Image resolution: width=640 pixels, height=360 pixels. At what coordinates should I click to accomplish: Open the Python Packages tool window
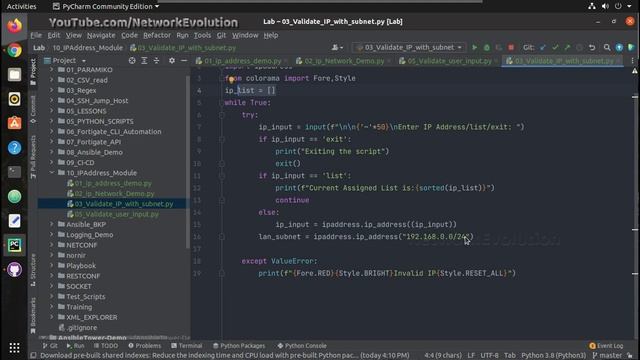239,346
